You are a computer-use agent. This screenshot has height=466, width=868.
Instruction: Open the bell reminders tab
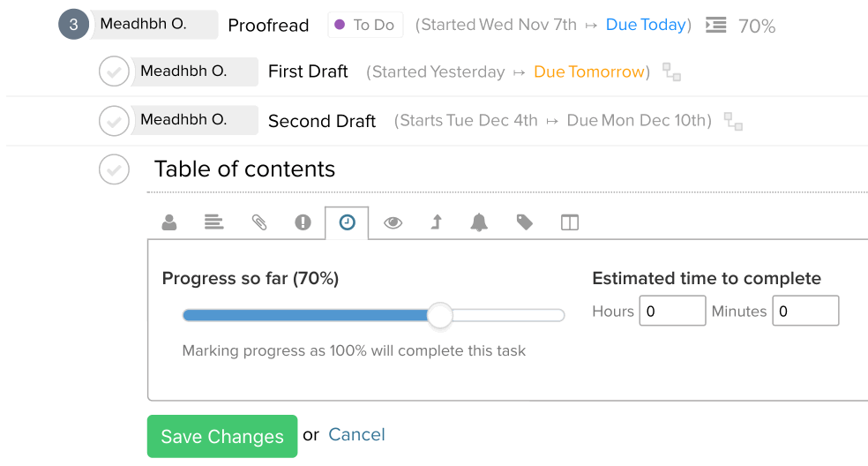pyautogui.click(x=479, y=222)
